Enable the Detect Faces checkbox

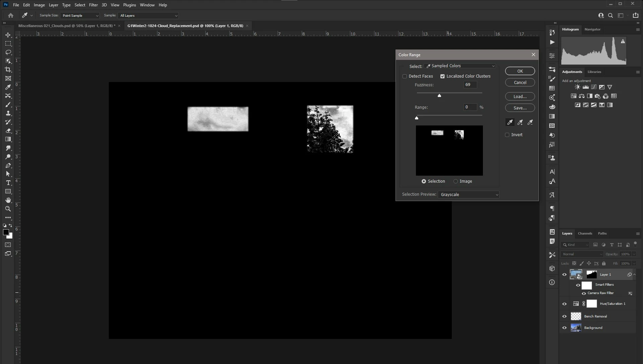405,76
